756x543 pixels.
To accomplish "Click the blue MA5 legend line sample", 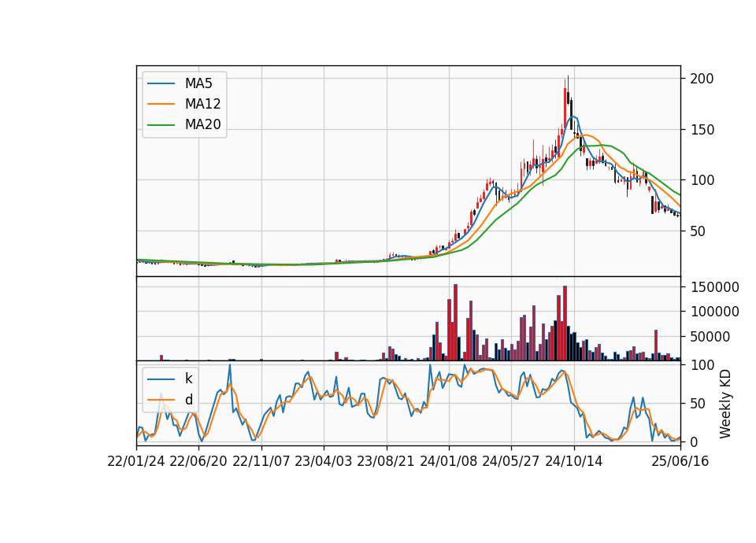I will click(161, 84).
